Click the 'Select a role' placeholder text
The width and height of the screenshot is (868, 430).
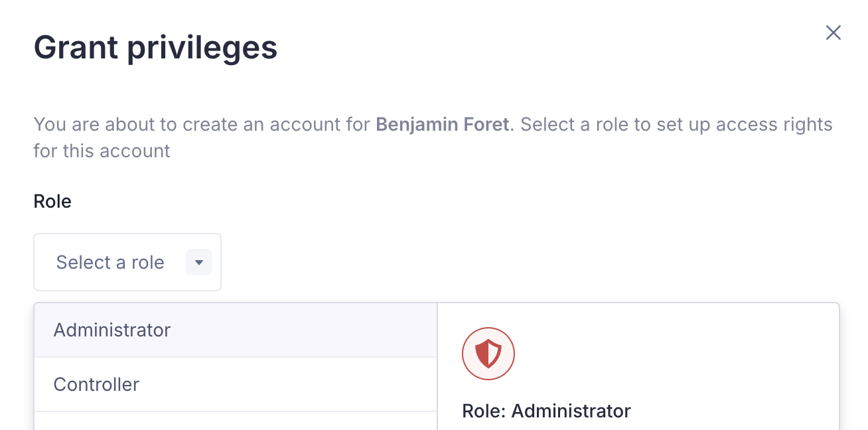tap(110, 262)
